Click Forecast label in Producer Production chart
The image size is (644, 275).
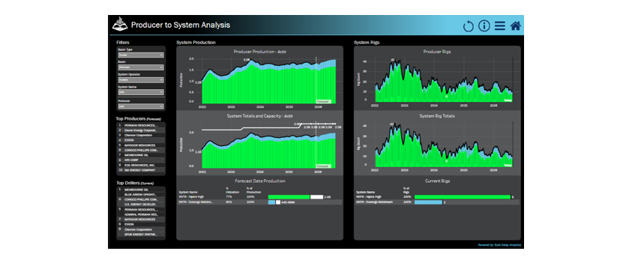click(x=323, y=101)
